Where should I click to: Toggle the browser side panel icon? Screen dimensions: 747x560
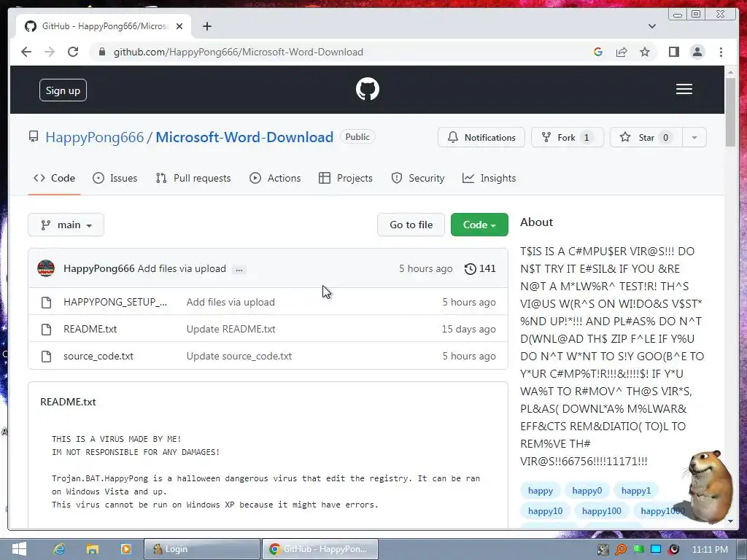(x=673, y=52)
